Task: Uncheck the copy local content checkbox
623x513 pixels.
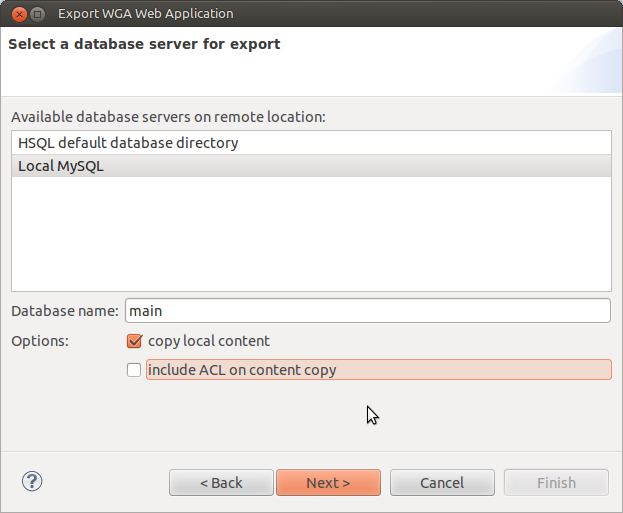Action: (134, 341)
